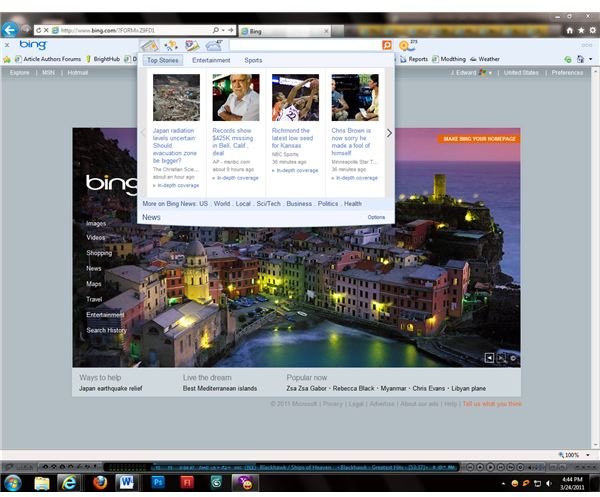Refresh the page using address bar icon
Viewport: 600px width, 497px height.
click(38, 30)
